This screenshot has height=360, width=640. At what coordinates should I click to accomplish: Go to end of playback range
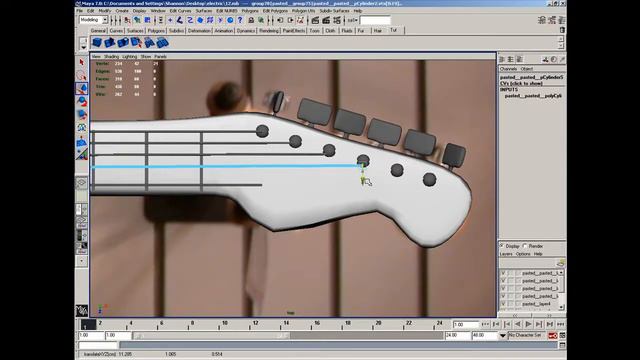(x=560, y=324)
